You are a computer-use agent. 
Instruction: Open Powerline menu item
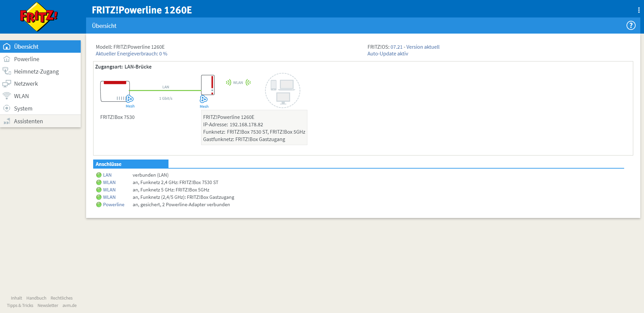point(40,59)
